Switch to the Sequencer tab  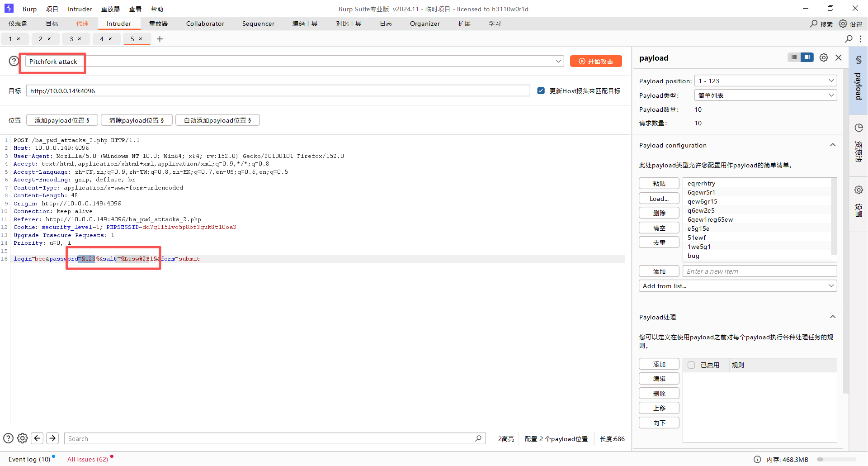[258, 24]
